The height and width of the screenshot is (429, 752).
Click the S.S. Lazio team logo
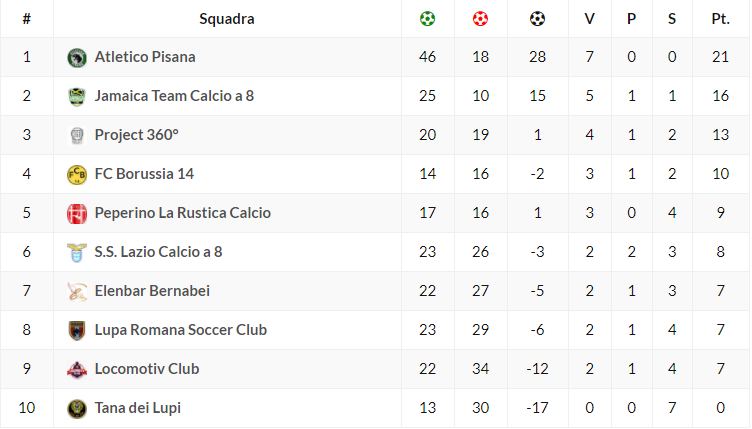point(77,253)
